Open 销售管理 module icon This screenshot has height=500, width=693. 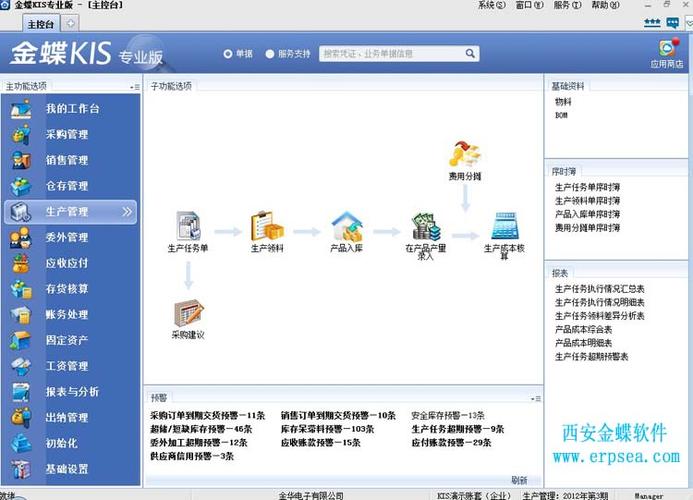point(21,160)
